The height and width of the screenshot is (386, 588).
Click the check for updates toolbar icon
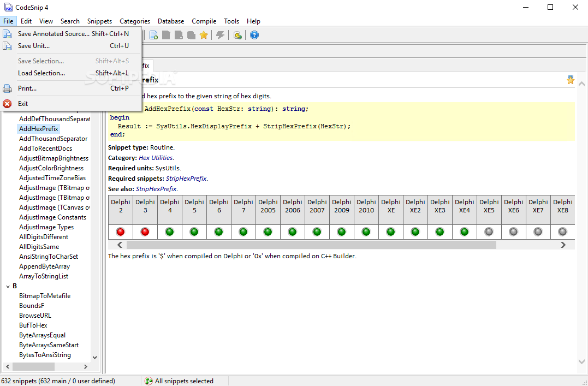click(237, 35)
